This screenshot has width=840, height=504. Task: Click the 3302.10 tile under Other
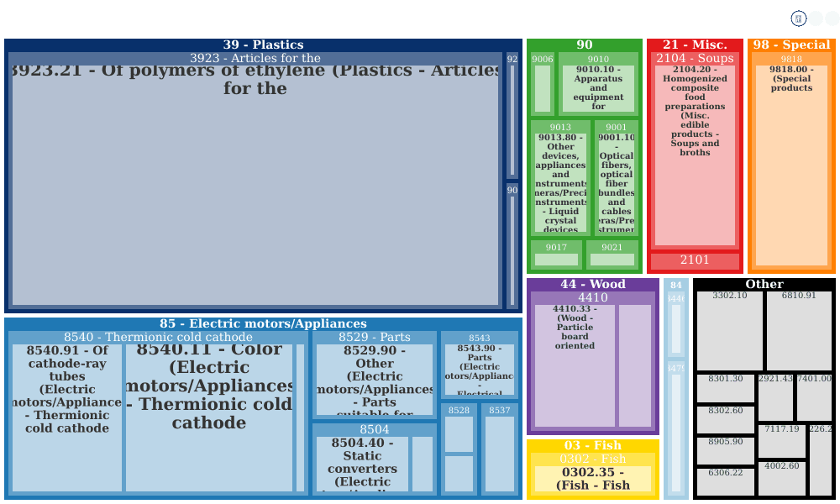pyautogui.click(x=730, y=330)
